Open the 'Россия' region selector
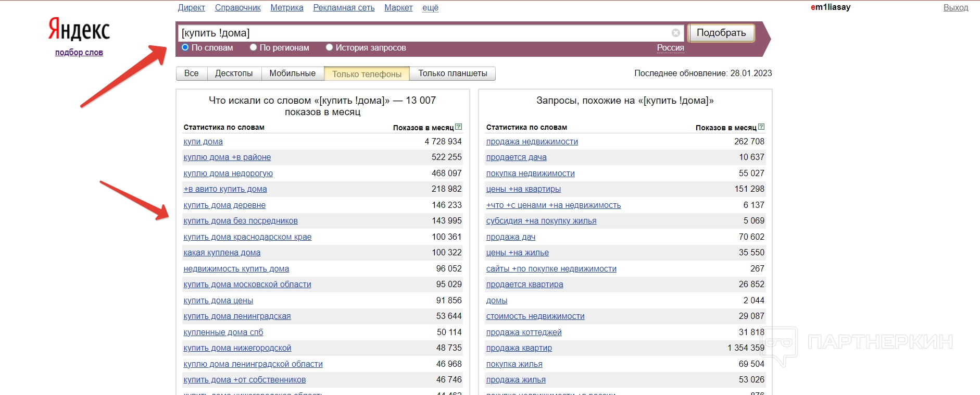980x395 pixels. click(x=670, y=47)
